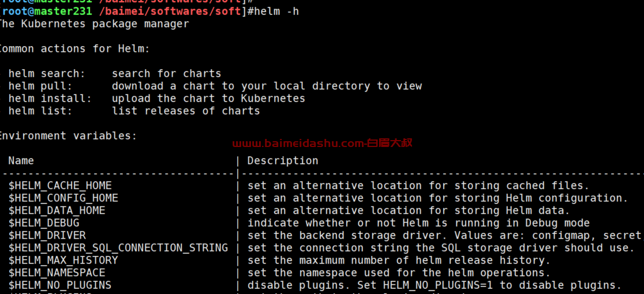
Task: Click the $HELM_NO_PLUGINS variable
Action: click(60, 285)
